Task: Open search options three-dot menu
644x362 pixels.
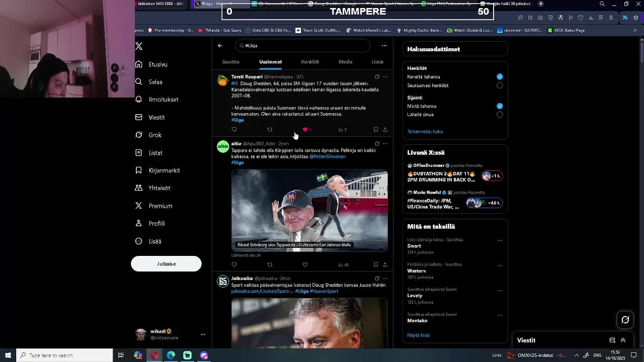Action: tap(384, 46)
